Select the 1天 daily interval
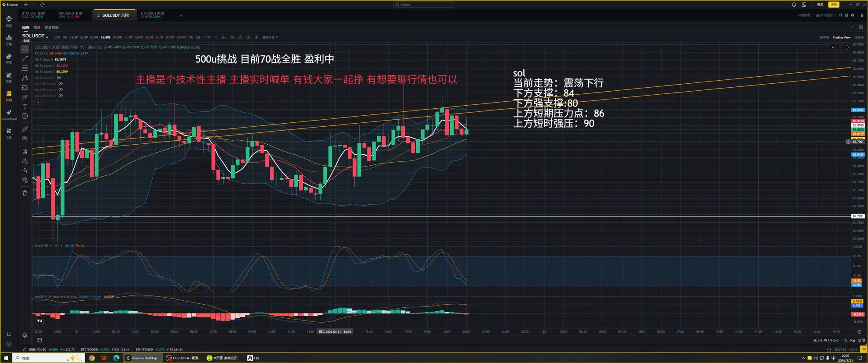This screenshot has width=868, height=363. click(x=190, y=37)
